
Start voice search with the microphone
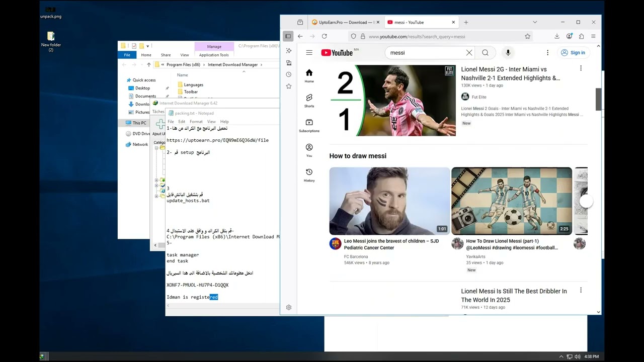click(508, 53)
